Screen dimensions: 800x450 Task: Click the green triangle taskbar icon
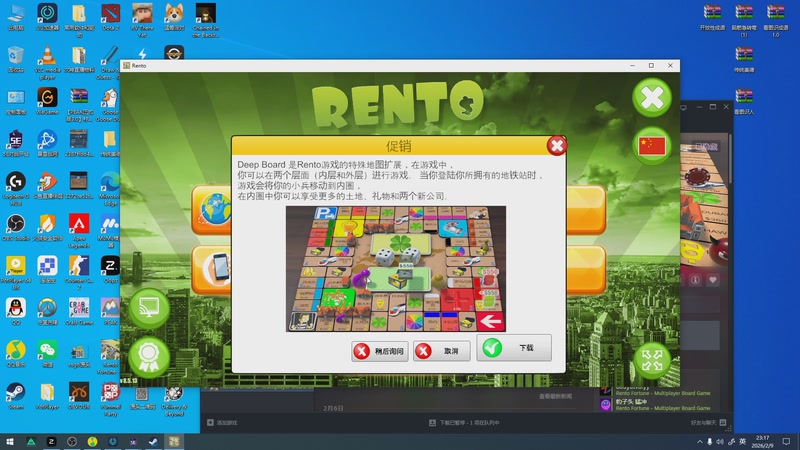click(31, 442)
